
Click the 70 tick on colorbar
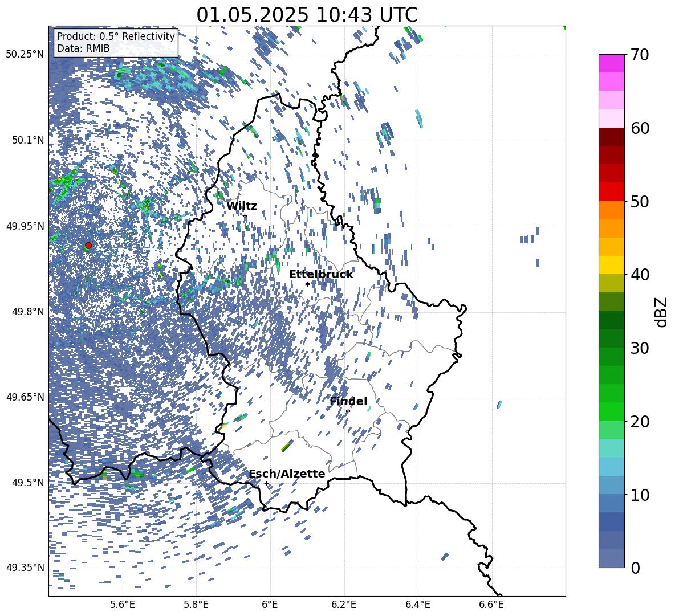click(639, 55)
